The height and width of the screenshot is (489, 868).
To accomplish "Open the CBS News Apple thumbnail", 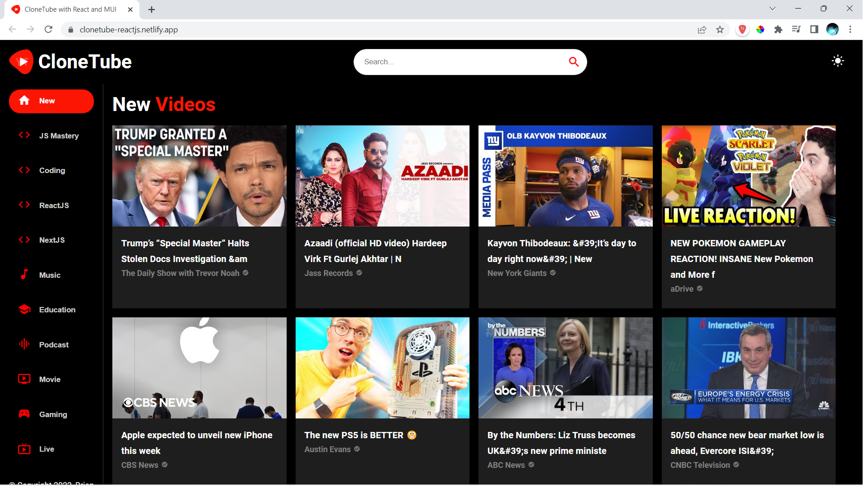I will pyautogui.click(x=200, y=370).
